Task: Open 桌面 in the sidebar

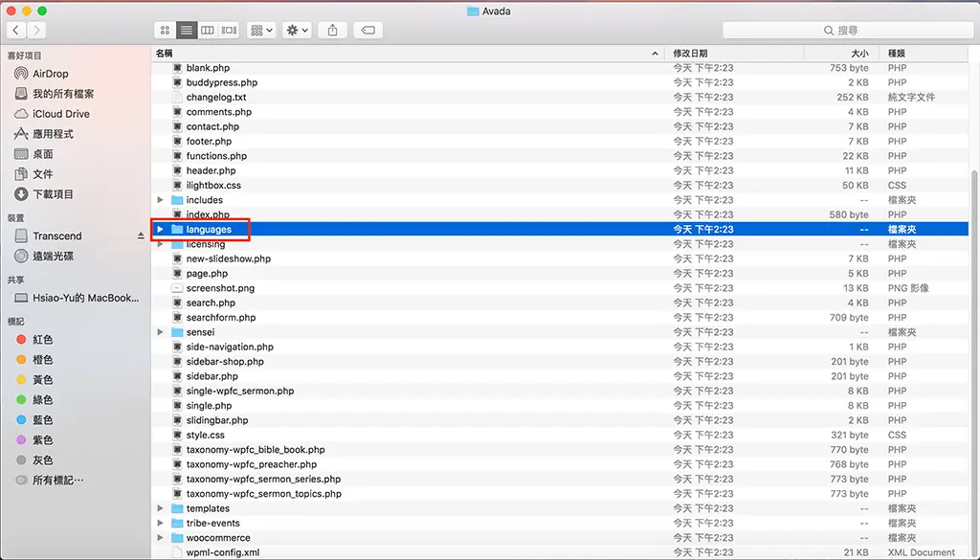Action: (33, 154)
